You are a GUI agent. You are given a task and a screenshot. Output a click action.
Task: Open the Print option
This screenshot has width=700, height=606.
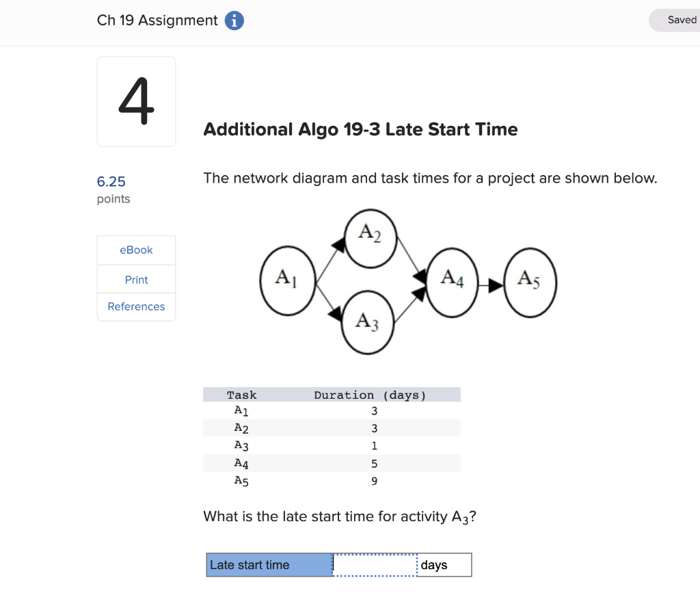[136, 279]
